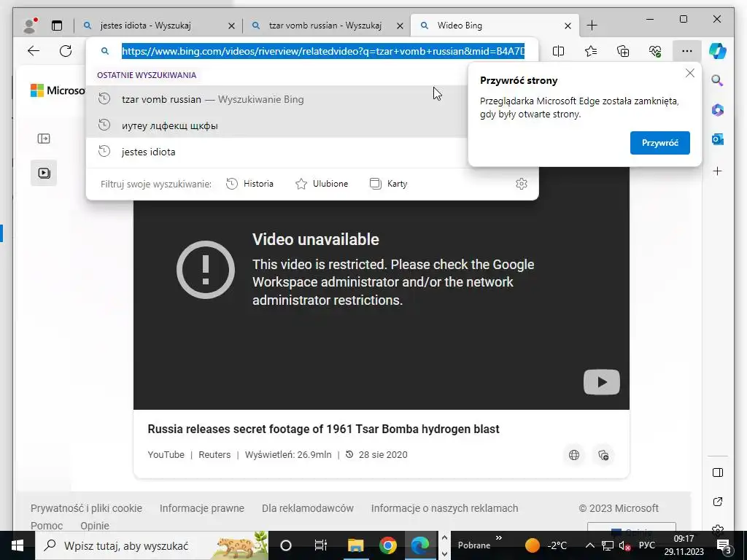Open Browser essentials heart icon
Screen dimensions: 747x560
(x=655, y=51)
